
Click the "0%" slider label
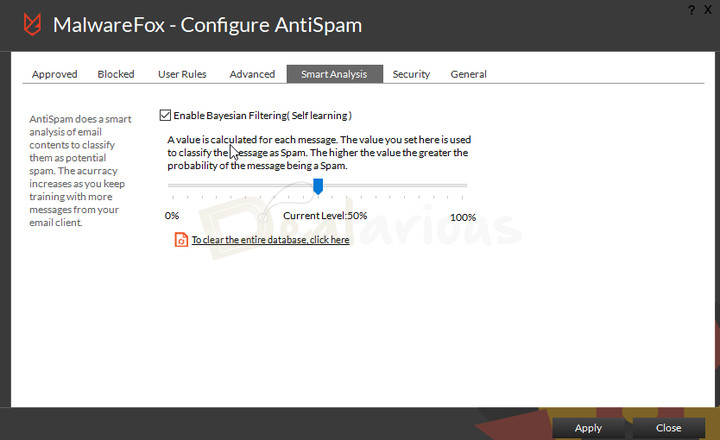(172, 215)
